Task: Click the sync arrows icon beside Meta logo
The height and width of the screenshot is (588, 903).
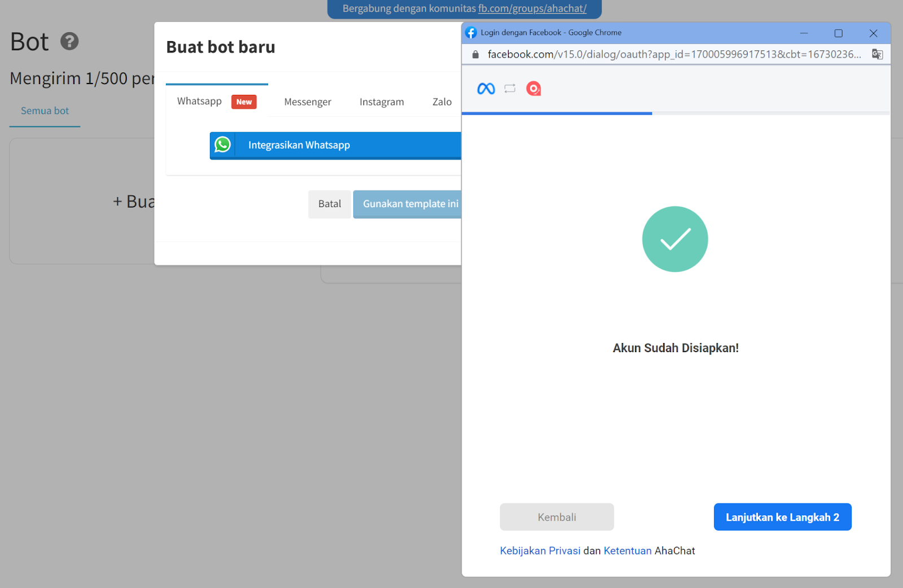Action: click(510, 89)
